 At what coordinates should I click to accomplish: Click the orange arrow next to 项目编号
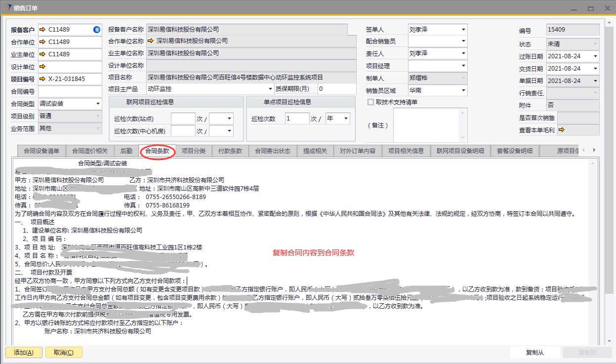pos(42,79)
